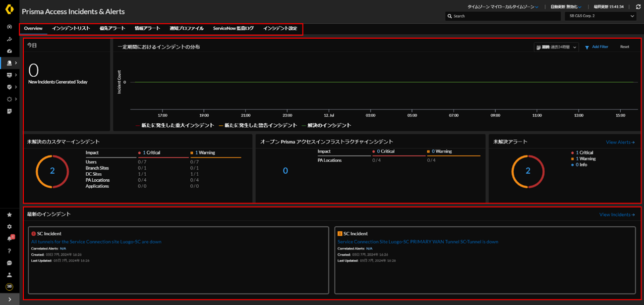Open the gear settings icon in the sidebar

(9, 227)
